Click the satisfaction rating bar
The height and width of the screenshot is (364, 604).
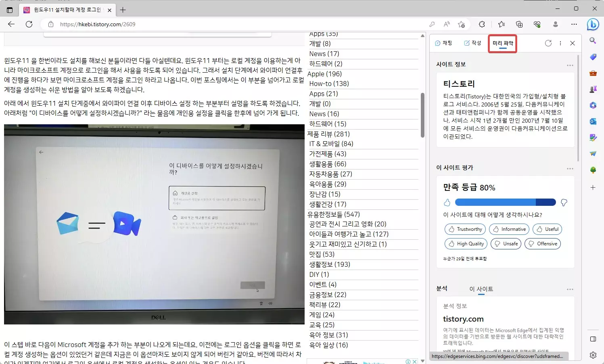[505, 202]
